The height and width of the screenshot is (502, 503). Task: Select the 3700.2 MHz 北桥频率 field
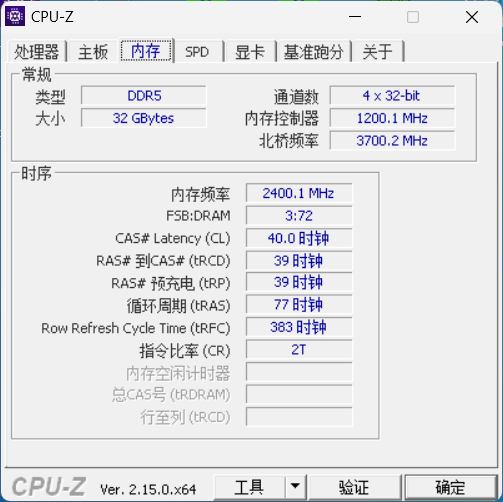click(392, 140)
